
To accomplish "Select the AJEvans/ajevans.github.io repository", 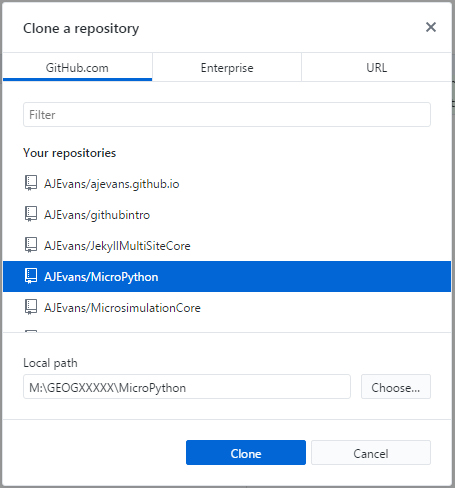I will [x=227, y=184].
